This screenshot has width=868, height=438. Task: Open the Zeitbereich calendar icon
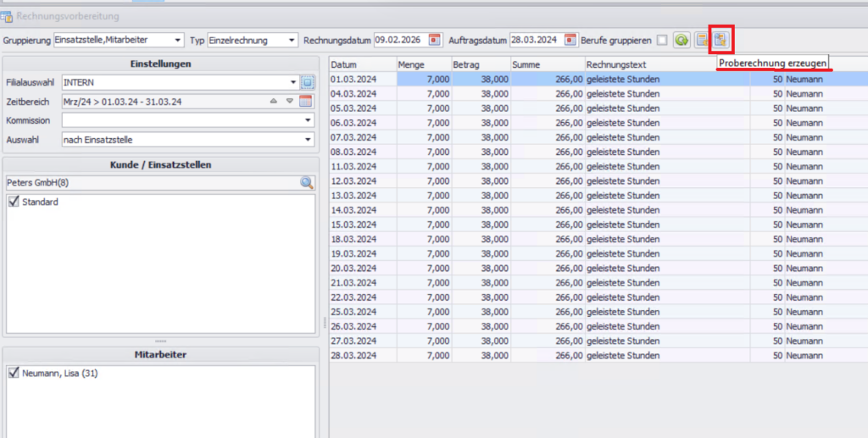(306, 102)
